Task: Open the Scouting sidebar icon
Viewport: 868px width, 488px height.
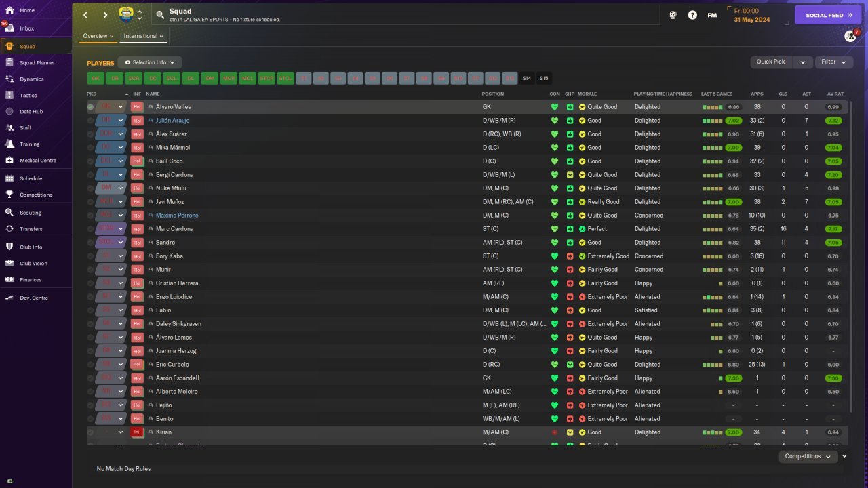Action: coord(9,212)
